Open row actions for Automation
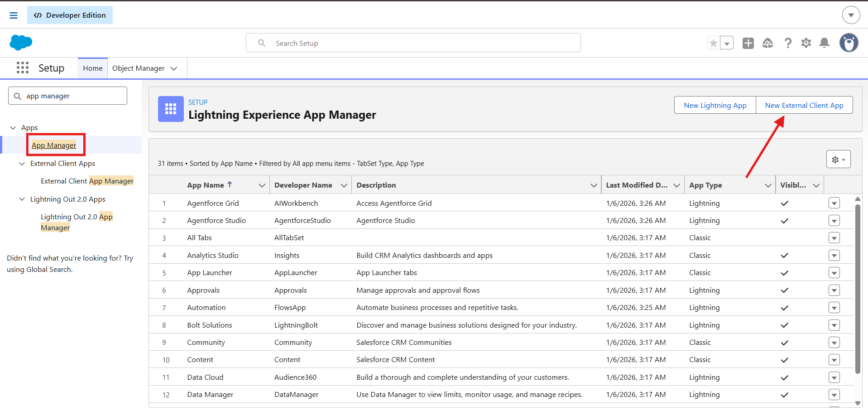The image size is (868, 411). click(x=834, y=308)
